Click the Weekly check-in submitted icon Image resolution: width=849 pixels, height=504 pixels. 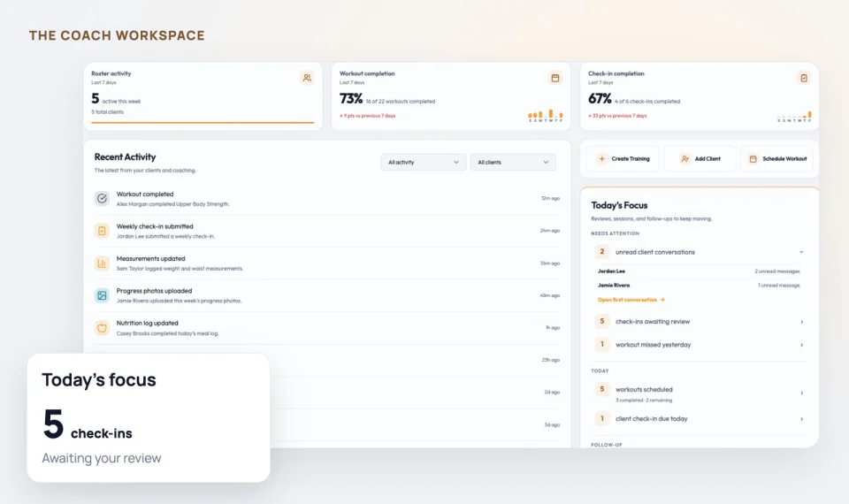(102, 231)
